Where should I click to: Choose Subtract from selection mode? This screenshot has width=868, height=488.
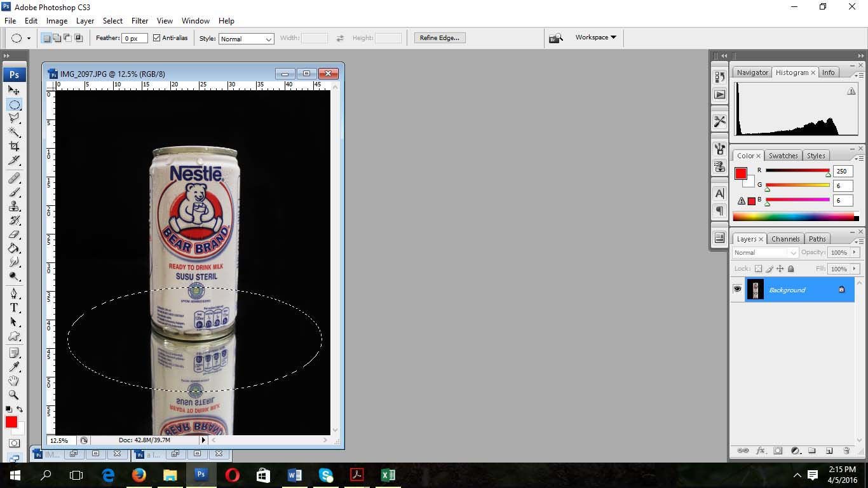pyautogui.click(x=68, y=38)
